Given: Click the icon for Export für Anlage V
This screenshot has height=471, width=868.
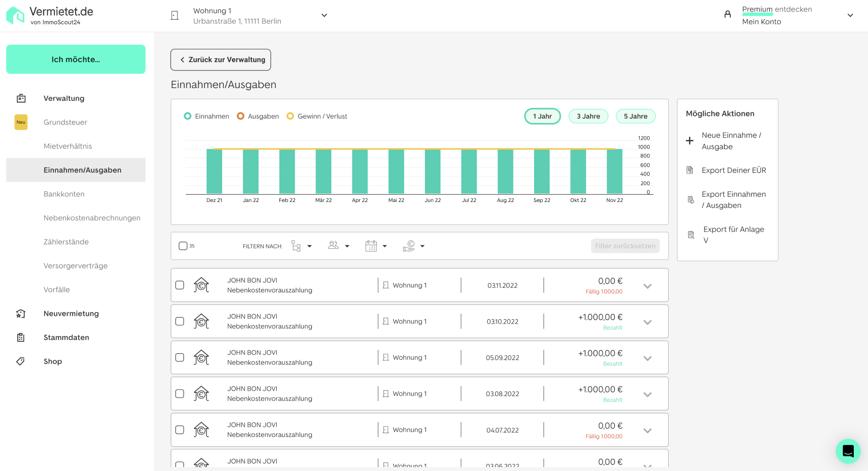Looking at the screenshot, I should click(691, 235).
